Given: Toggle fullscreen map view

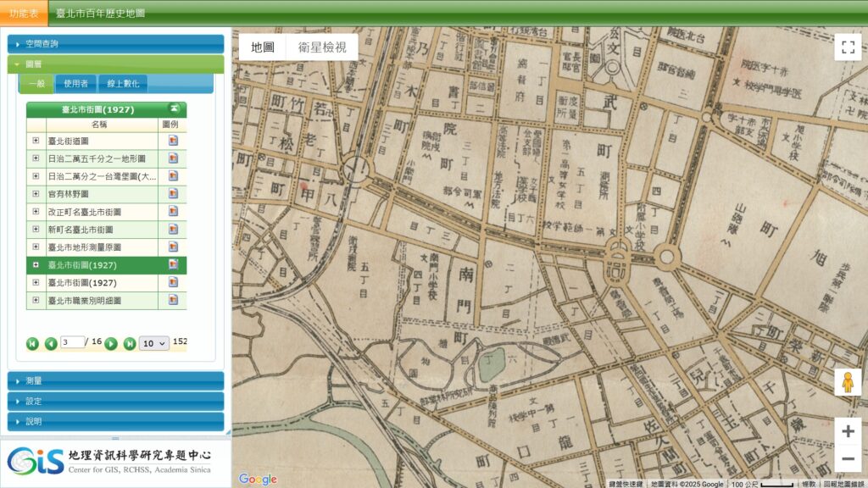Looking at the screenshot, I should tap(848, 47).
